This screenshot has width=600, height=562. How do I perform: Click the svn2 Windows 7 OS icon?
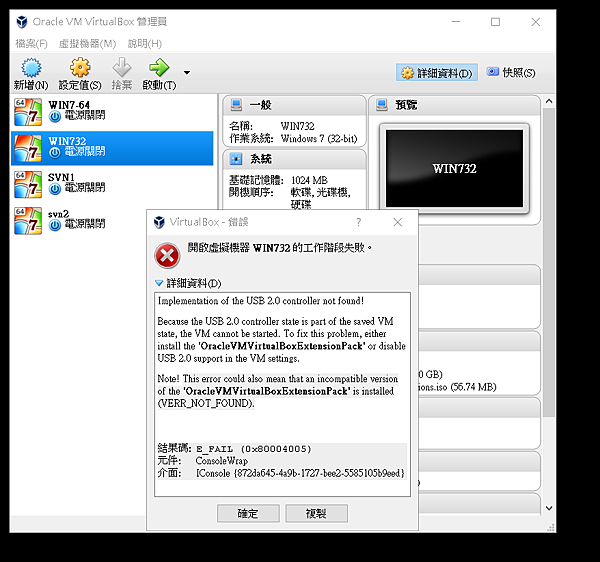pos(28,221)
